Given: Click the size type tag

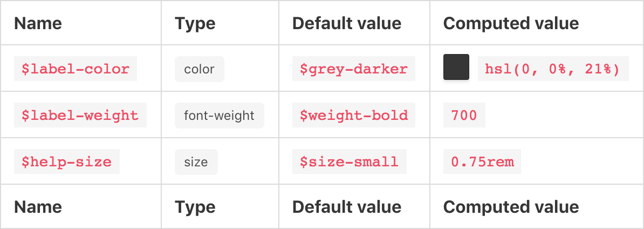Looking at the screenshot, I should (x=196, y=162).
